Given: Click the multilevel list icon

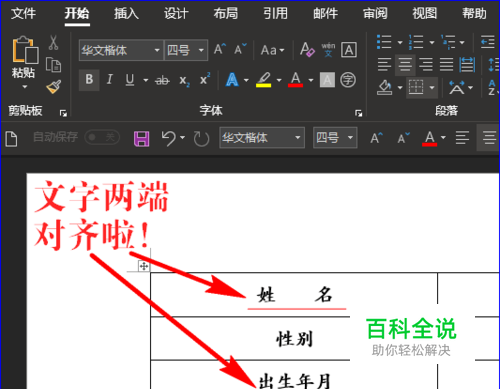Looking at the screenshot, I should pyautogui.click(x=448, y=42).
